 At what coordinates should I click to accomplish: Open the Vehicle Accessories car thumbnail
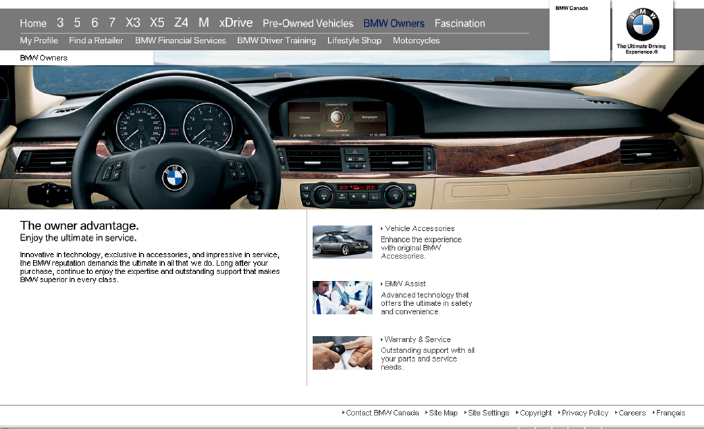click(x=343, y=242)
